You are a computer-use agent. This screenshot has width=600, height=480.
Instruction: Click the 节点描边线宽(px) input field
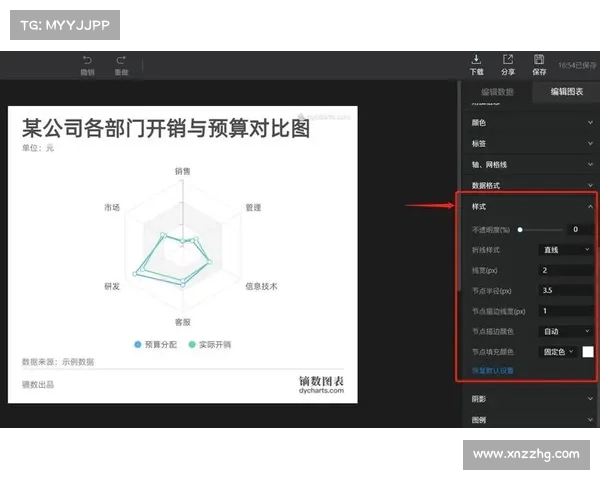point(566,311)
